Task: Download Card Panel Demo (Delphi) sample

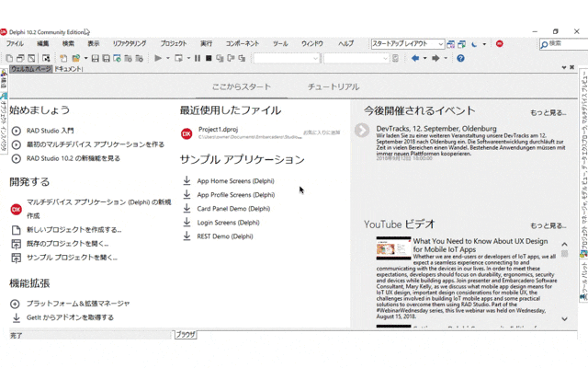Action: coord(233,209)
